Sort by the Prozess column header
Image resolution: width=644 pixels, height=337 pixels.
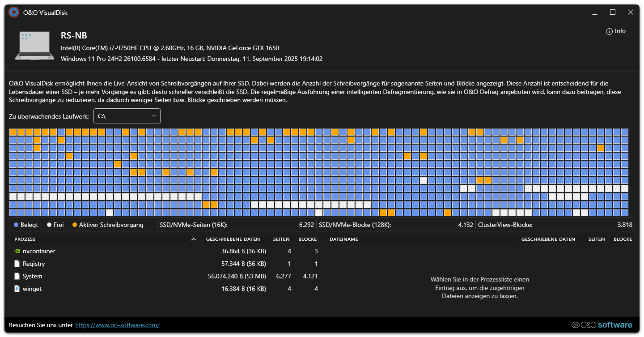(25, 239)
